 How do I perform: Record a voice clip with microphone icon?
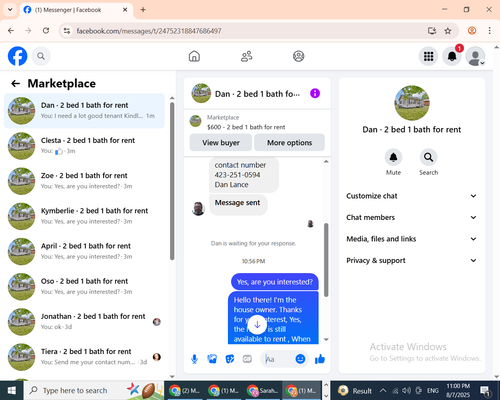(194, 359)
